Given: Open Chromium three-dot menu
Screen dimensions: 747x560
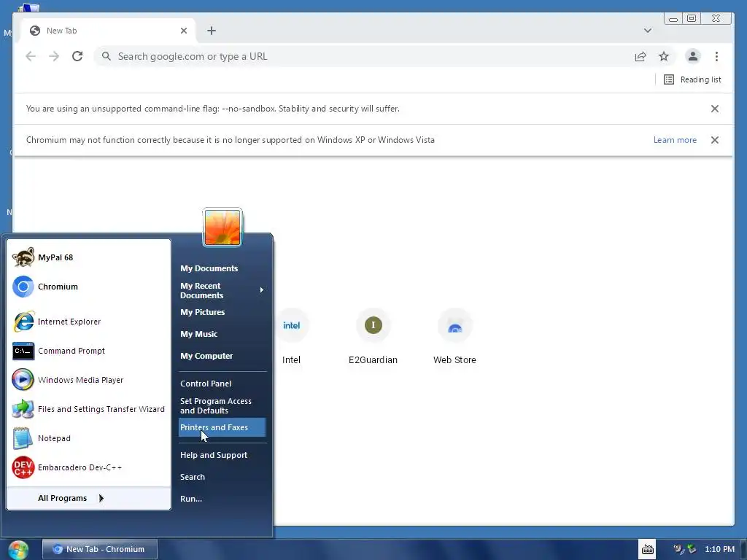Looking at the screenshot, I should (716, 56).
